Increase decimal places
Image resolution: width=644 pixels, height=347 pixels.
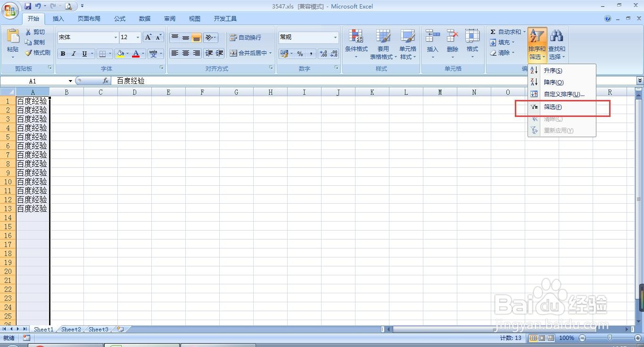tap(323, 54)
